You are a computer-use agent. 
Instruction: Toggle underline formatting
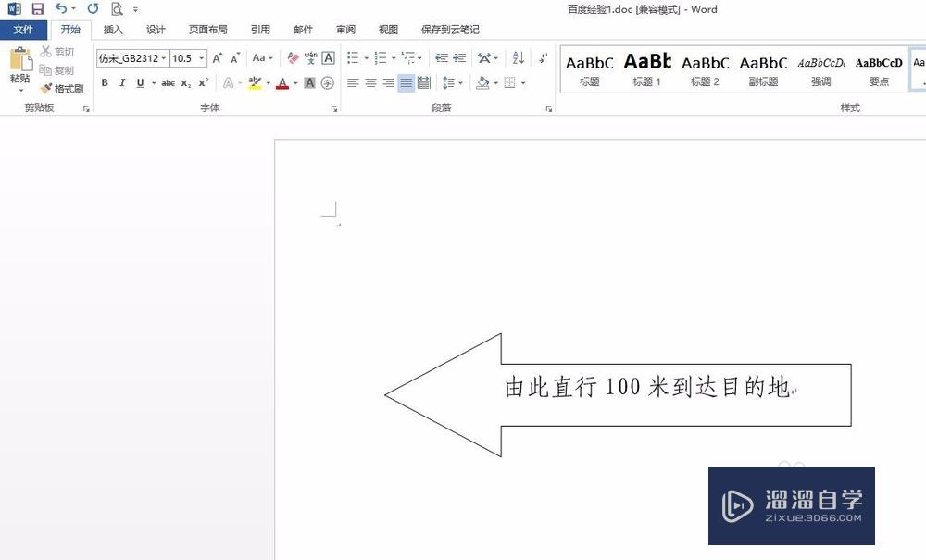coord(139,83)
